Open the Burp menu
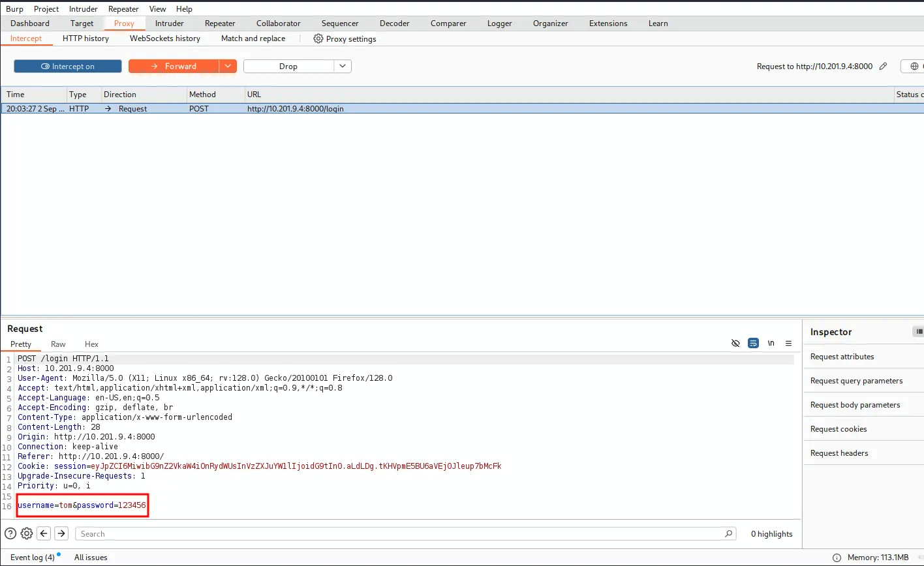The image size is (924, 566). point(14,8)
